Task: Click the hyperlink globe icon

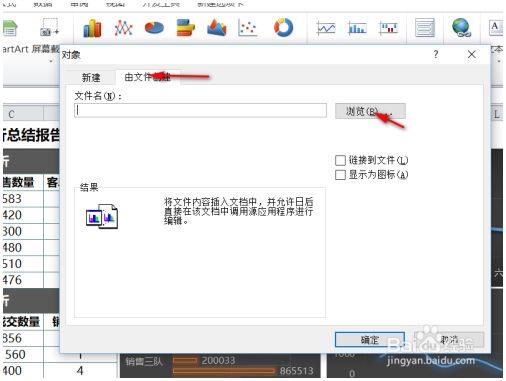Action: click(x=462, y=27)
